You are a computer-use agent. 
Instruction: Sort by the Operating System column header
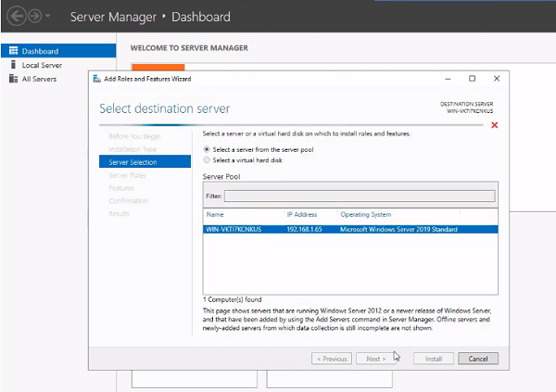366,214
